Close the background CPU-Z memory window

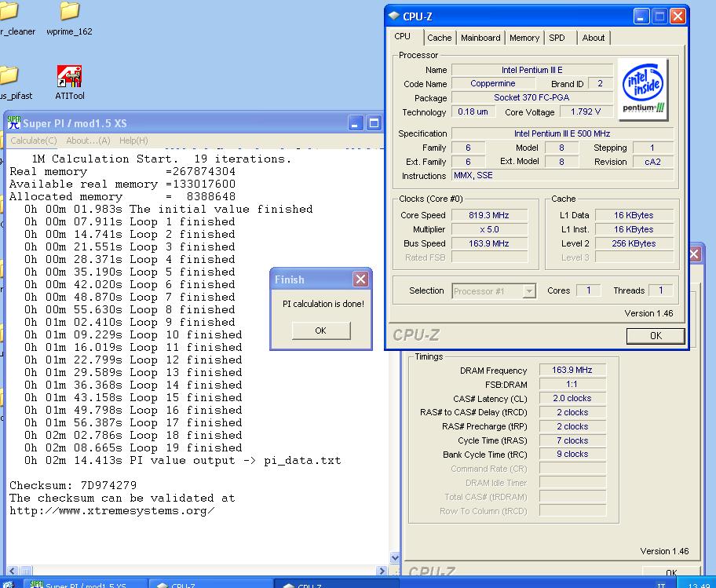click(x=695, y=254)
